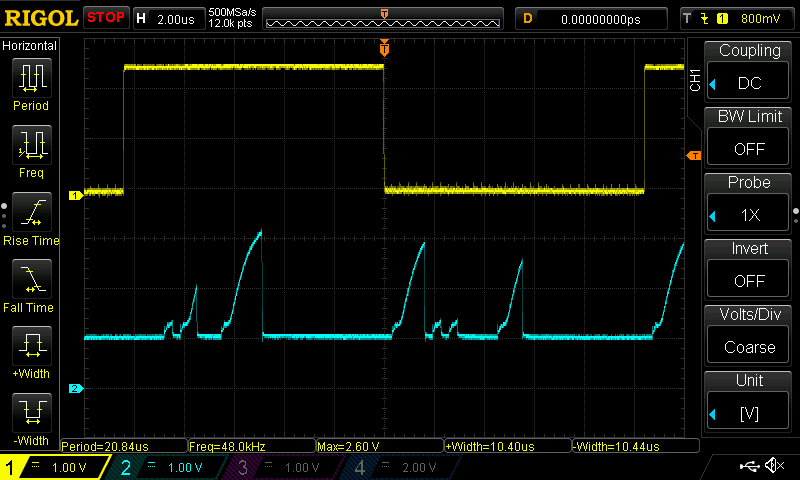Select the -Width measurement icon
The image size is (800, 480).
(31, 412)
